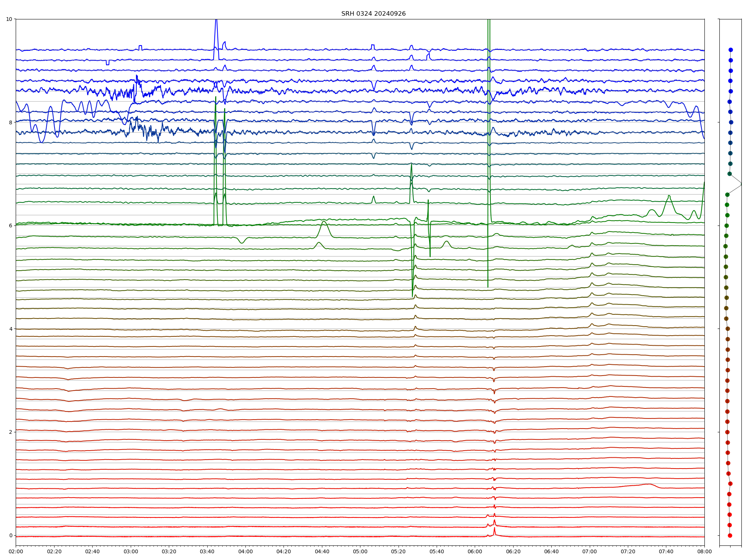The image size is (747, 560).
Task: Click the plot title SRH 0324 20240926
Action: coord(373,14)
